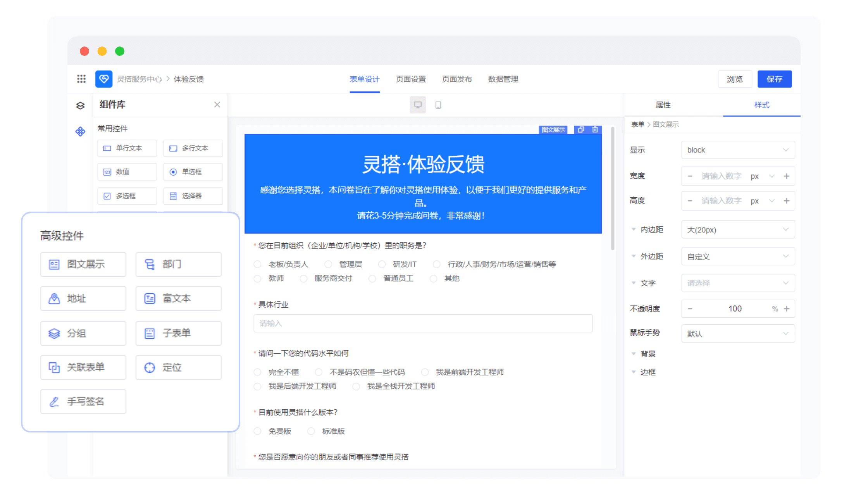Open the 属性 properties tab
The height and width of the screenshot is (496, 868).
(x=663, y=105)
